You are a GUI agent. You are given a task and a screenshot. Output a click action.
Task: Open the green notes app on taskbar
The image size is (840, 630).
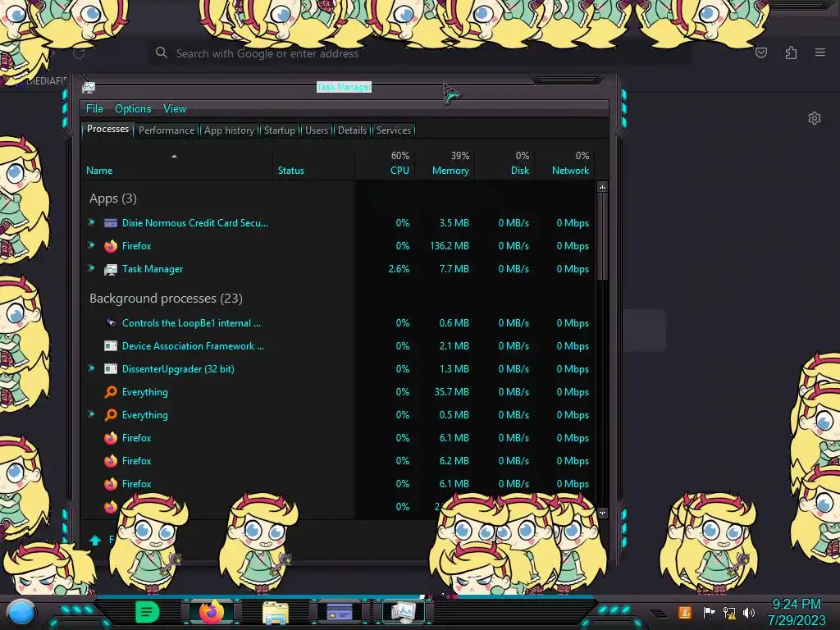coord(148,612)
